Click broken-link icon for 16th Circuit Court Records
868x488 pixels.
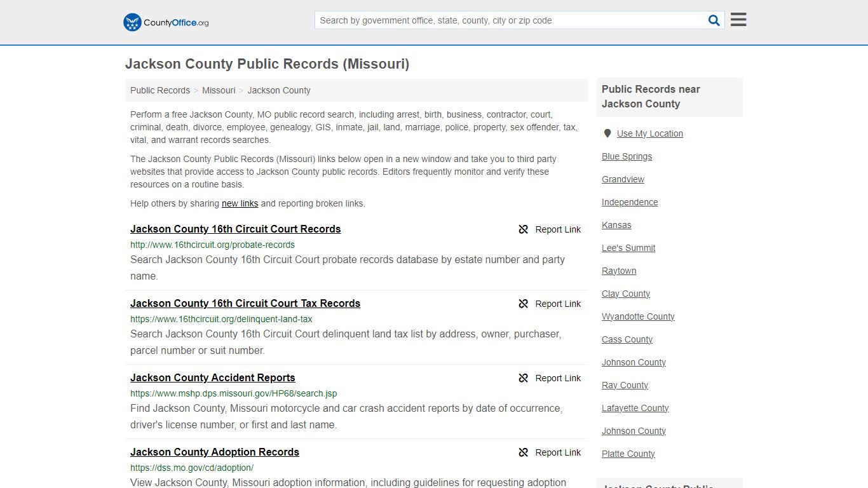click(x=523, y=229)
